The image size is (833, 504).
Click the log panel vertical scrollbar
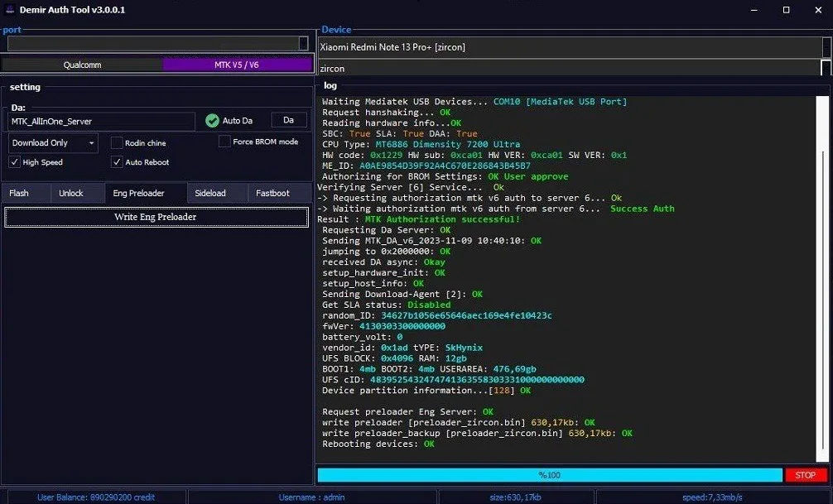(822, 279)
